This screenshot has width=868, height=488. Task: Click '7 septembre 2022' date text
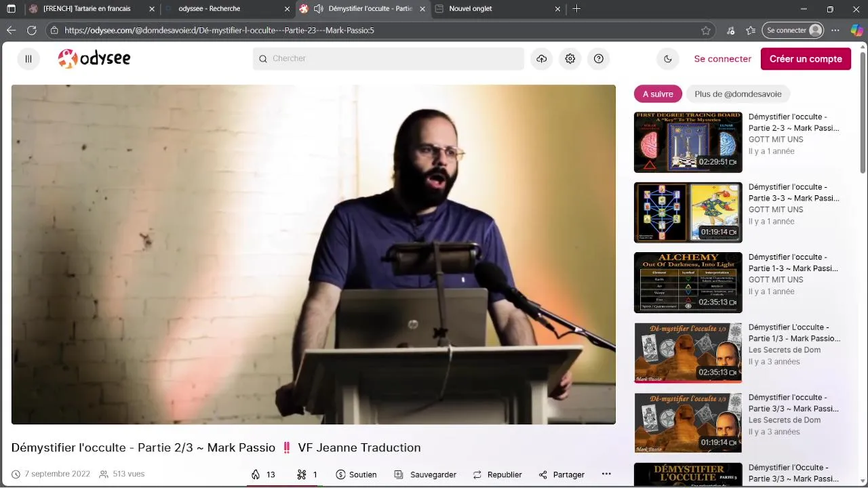pos(57,474)
